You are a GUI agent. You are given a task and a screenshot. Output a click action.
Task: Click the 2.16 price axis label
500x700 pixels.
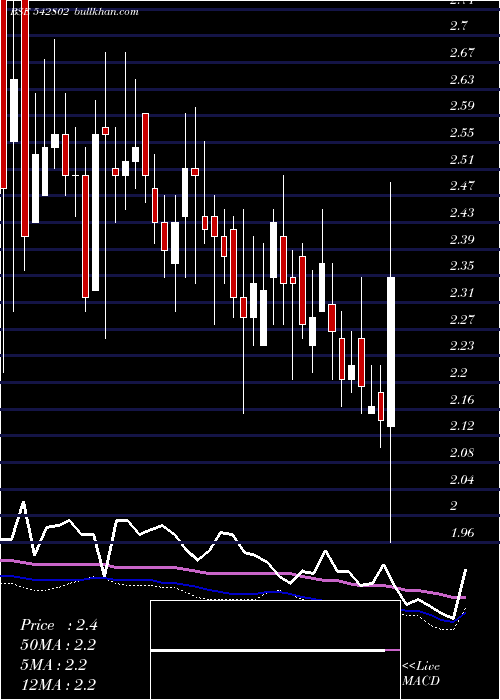462,399
